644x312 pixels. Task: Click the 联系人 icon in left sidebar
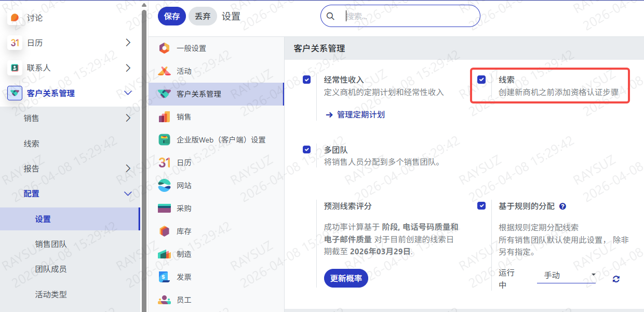coord(15,68)
